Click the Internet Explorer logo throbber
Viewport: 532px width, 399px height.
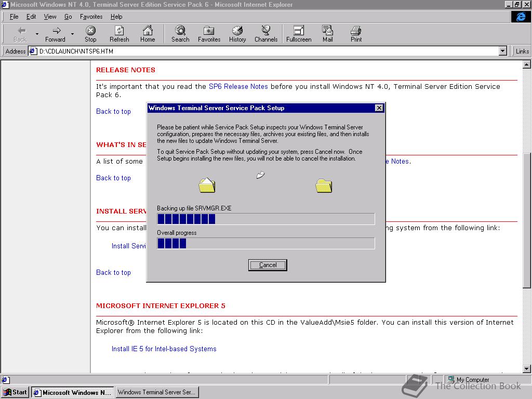[x=521, y=17]
